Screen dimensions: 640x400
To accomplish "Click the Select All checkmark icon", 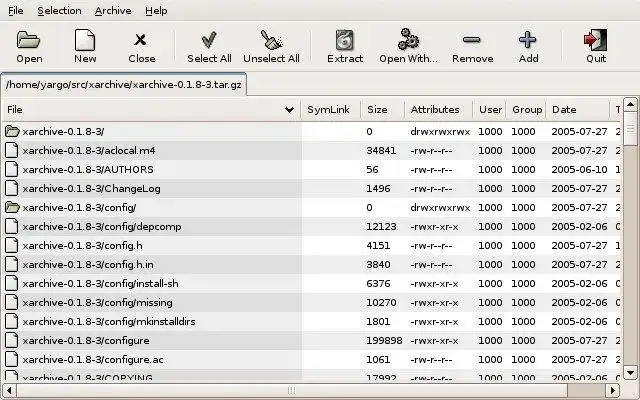I will coord(209,40).
